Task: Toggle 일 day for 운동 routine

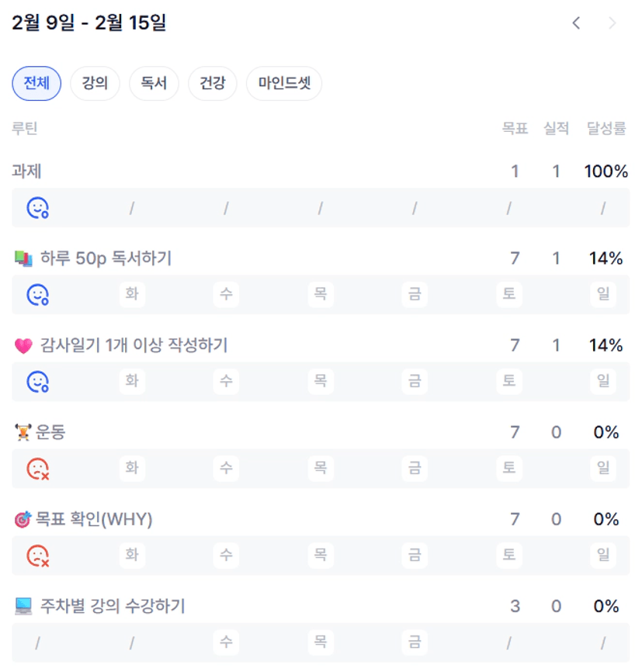Action: pos(602,469)
